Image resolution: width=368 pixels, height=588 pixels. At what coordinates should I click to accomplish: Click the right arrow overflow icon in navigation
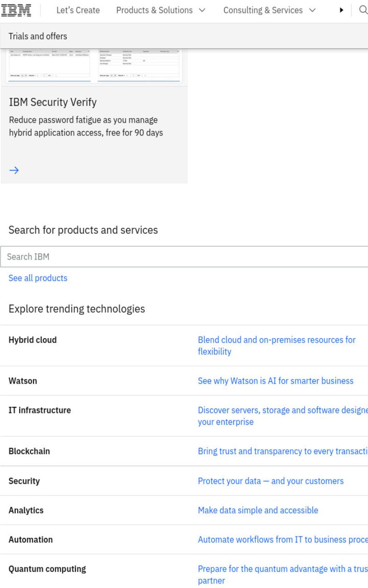(342, 11)
